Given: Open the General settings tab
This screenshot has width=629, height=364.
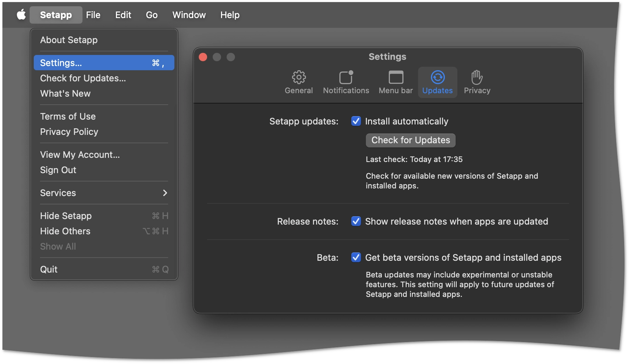Looking at the screenshot, I should tap(299, 82).
